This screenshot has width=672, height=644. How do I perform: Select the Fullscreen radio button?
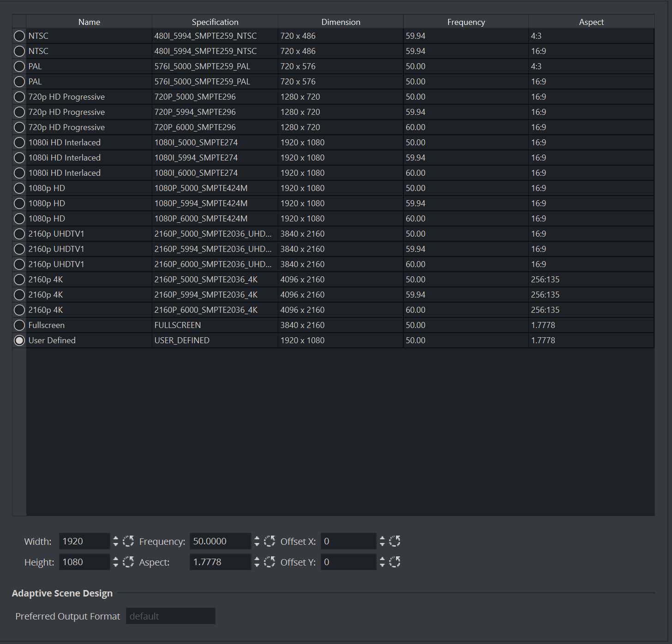pos(19,325)
